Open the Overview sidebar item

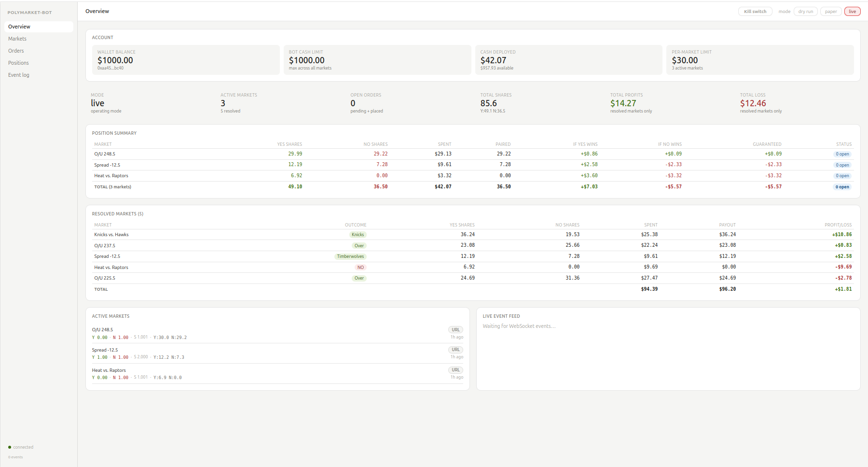click(x=39, y=27)
